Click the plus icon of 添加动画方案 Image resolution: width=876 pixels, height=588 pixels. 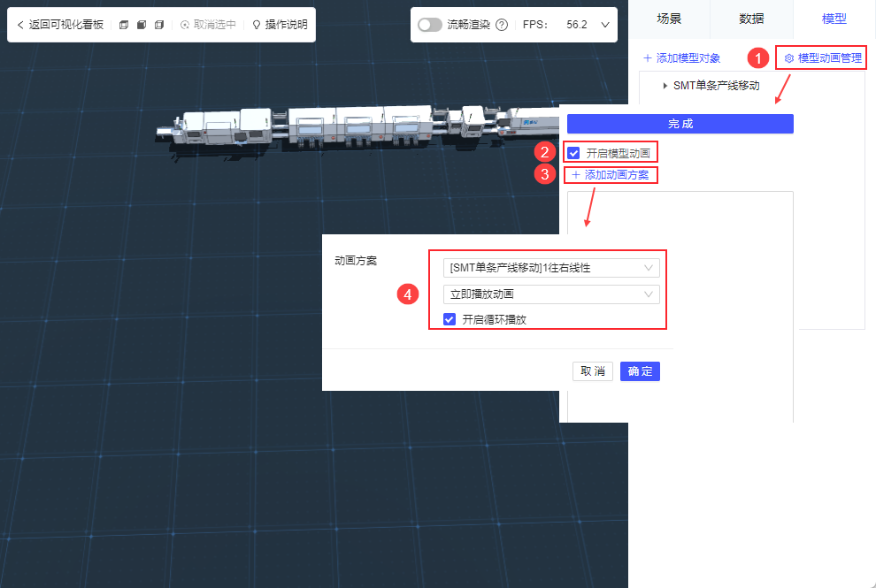(x=575, y=175)
